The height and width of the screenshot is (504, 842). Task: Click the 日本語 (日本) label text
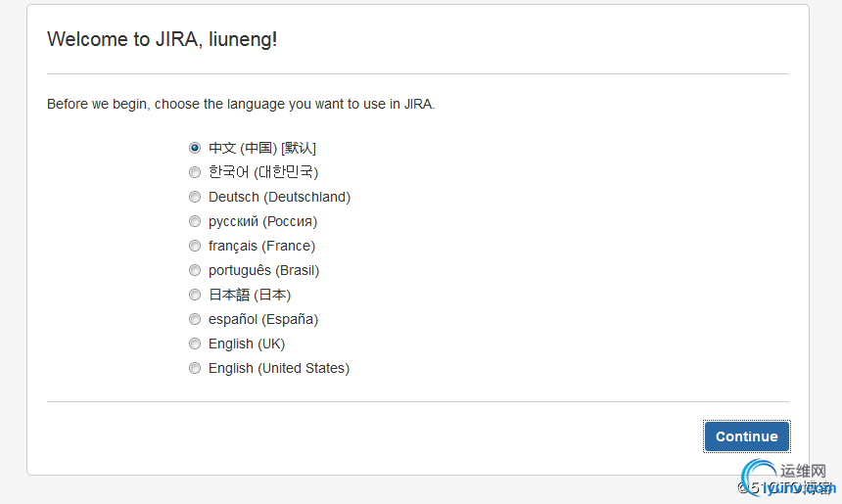(x=250, y=295)
